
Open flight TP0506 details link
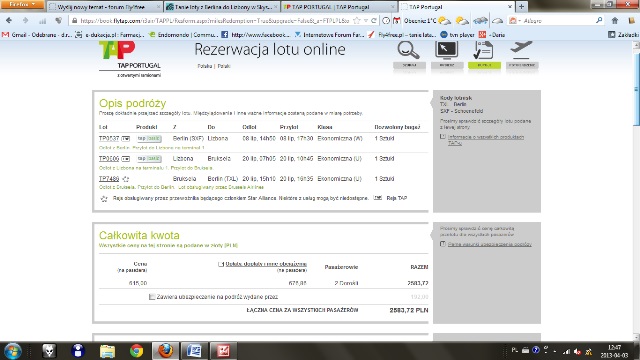click(x=109, y=158)
